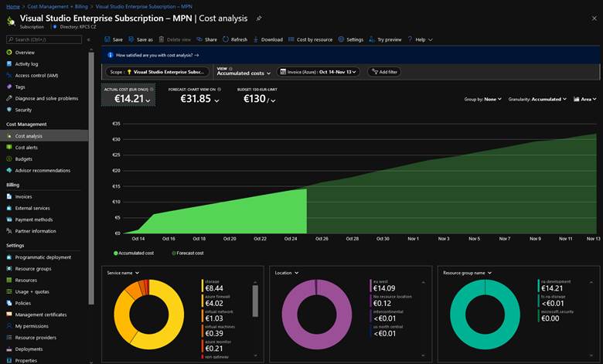The height and width of the screenshot is (364, 603).
Task: Click the Share icon in toolbar
Action: 199,39
